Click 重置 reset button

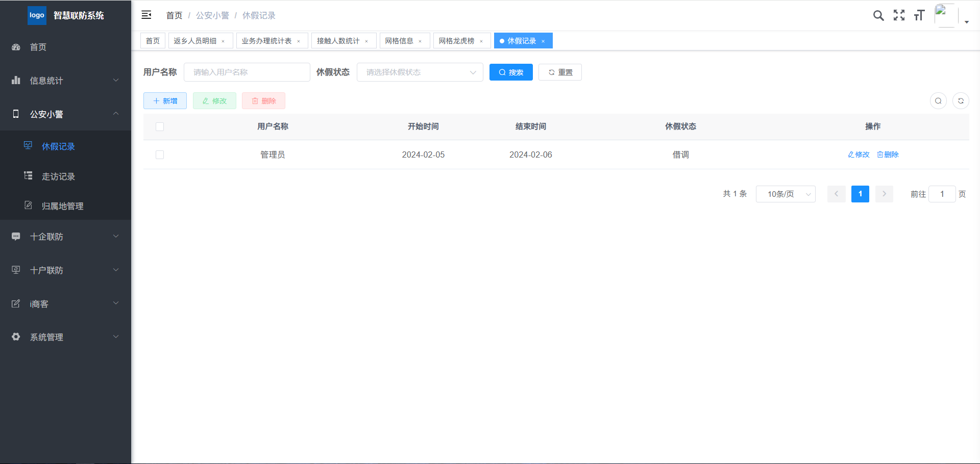pyautogui.click(x=560, y=72)
